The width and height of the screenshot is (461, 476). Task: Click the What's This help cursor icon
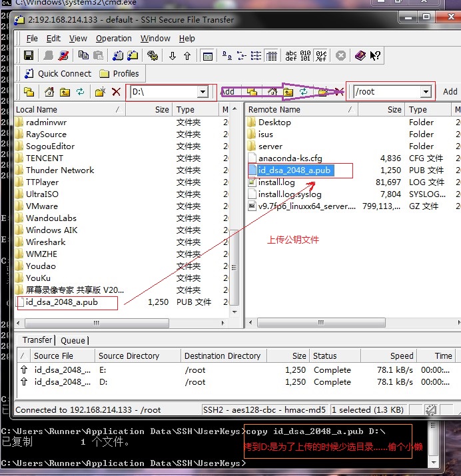(x=375, y=55)
